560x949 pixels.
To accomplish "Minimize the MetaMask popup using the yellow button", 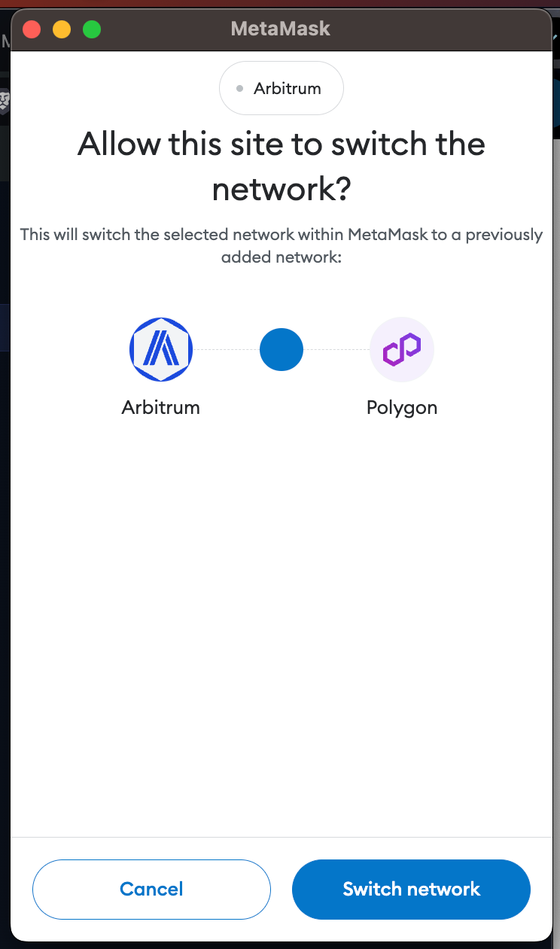I will tap(62, 30).
